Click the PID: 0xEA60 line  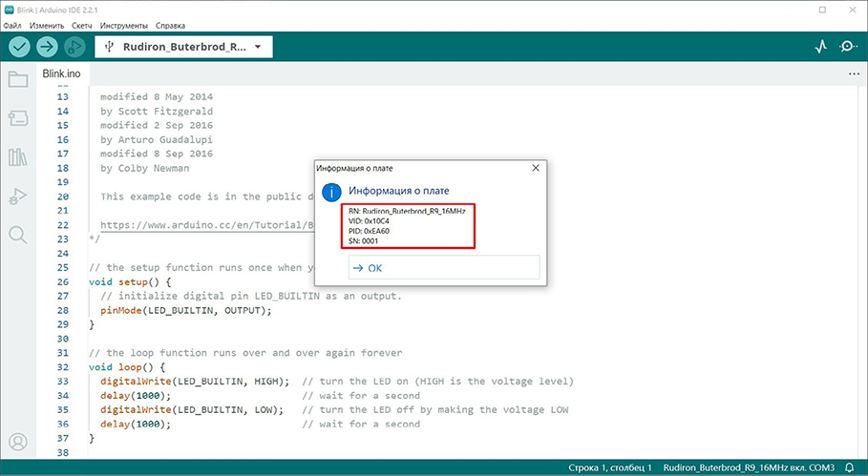pyautogui.click(x=369, y=231)
